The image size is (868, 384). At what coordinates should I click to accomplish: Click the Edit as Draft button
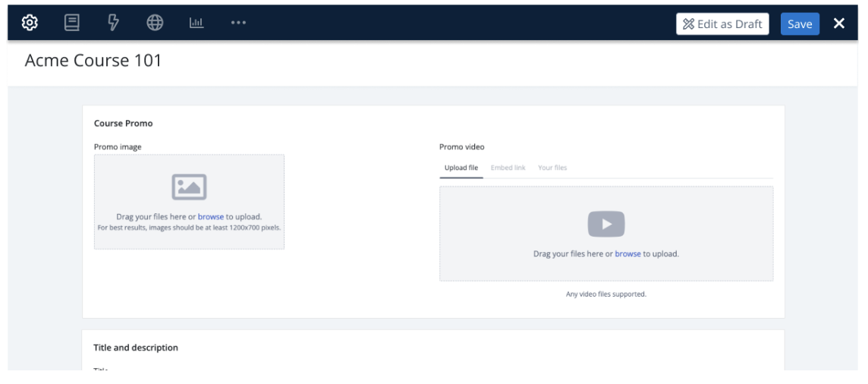tap(722, 24)
